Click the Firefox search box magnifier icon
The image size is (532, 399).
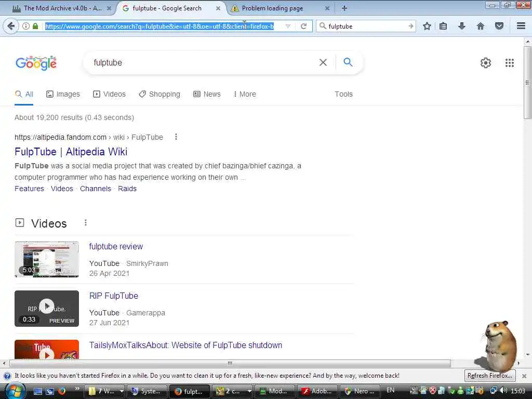pyautogui.click(x=323, y=26)
